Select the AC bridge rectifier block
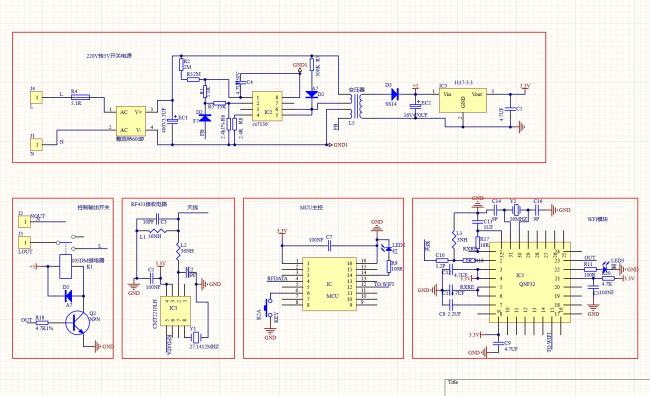 coord(131,121)
